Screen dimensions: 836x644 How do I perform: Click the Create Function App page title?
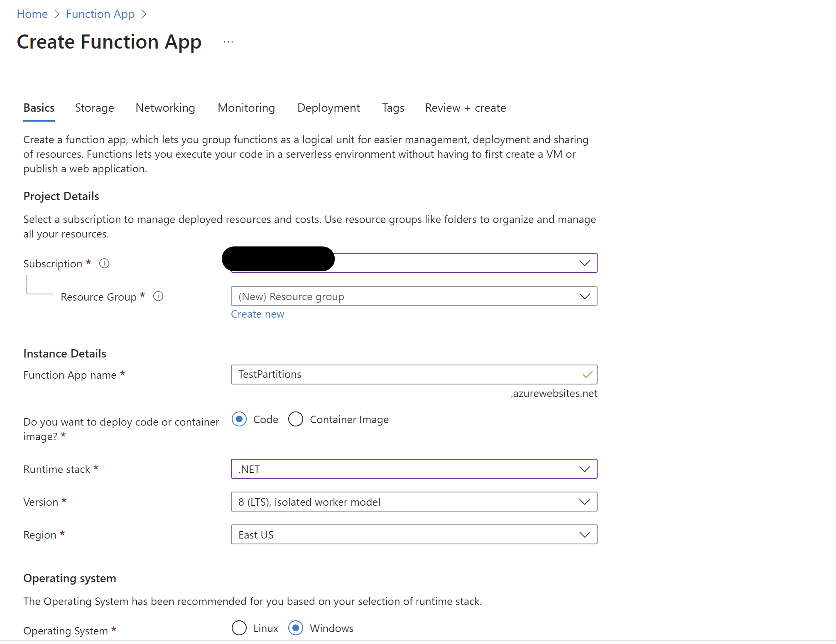pos(109,42)
